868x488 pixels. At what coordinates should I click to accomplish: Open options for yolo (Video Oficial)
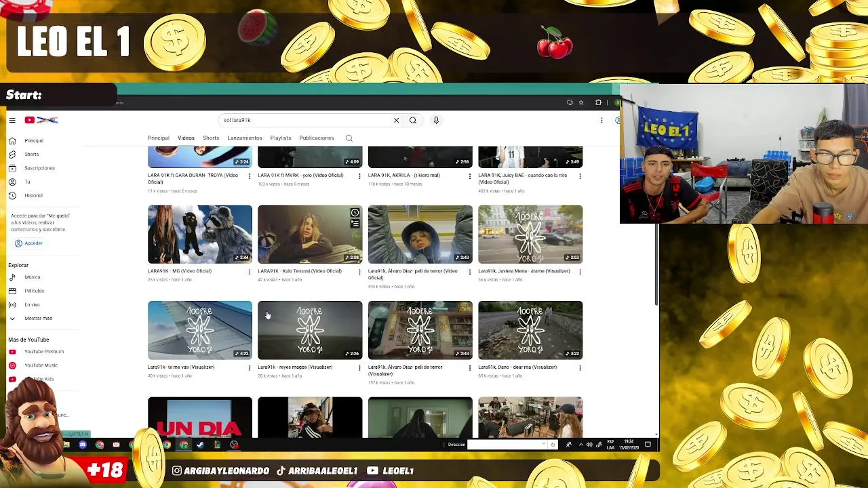tap(359, 176)
